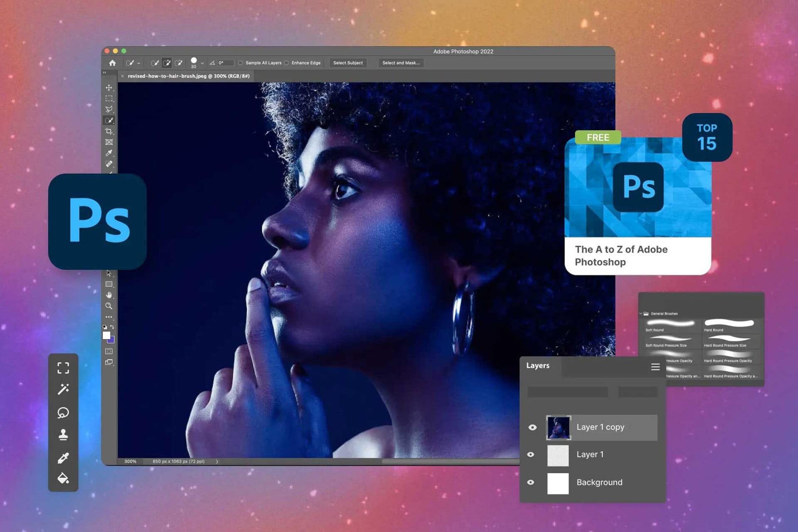The width and height of the screenshot is (798, 532).
Task: Click the FREE badge on the course card
Action: click(598, 138)
